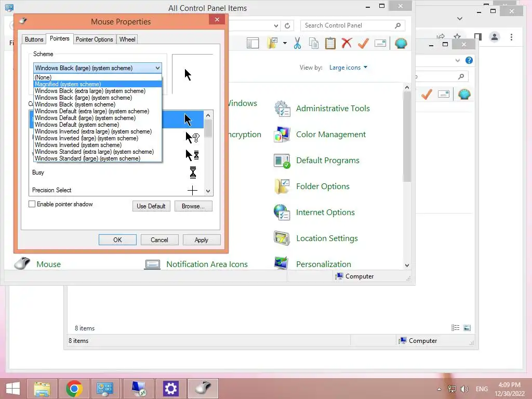Open the Location Settings icon
Screen dimensions: 532x399
point(282,238)
